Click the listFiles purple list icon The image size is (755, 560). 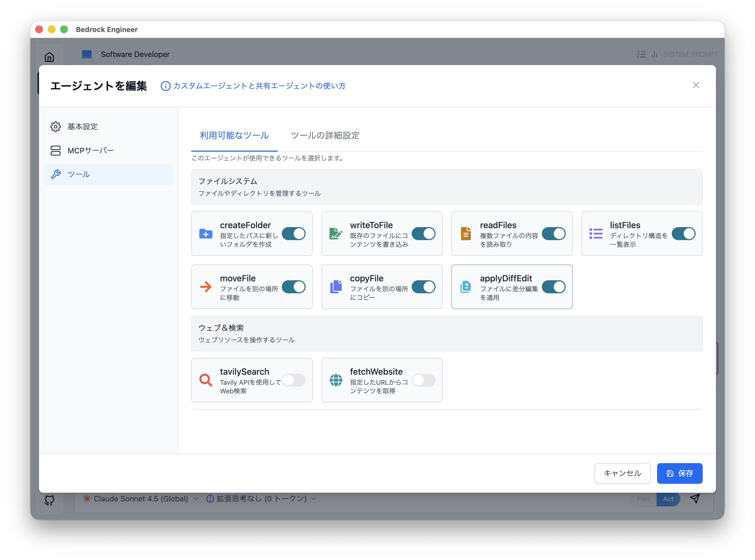point(596,234)
